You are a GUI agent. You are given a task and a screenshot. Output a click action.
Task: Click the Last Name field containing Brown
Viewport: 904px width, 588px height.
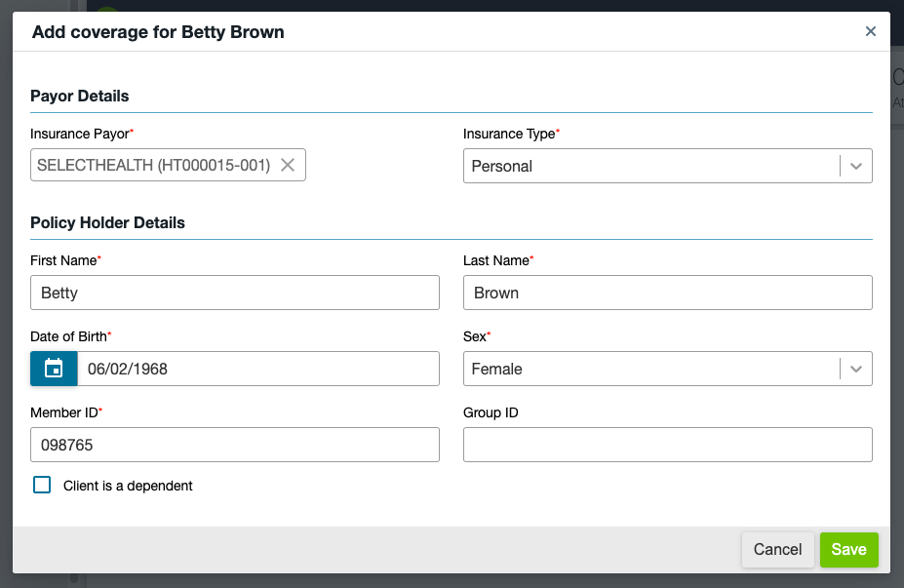667,293
